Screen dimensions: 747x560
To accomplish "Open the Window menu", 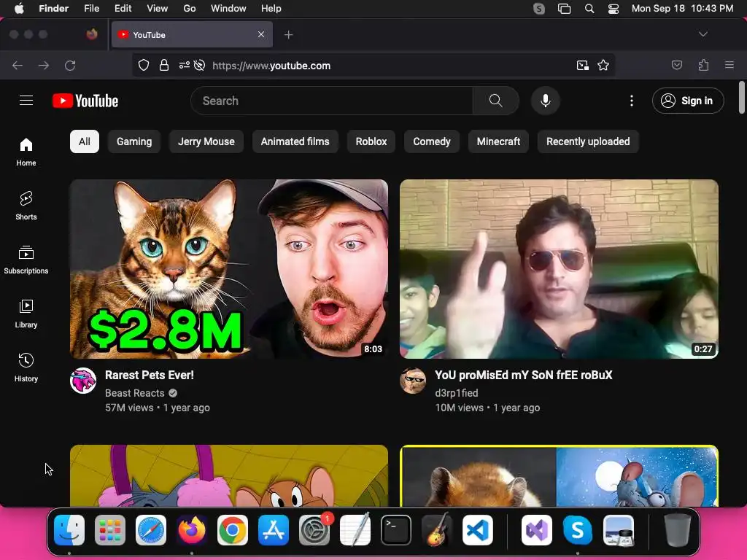I will point(228,9).
